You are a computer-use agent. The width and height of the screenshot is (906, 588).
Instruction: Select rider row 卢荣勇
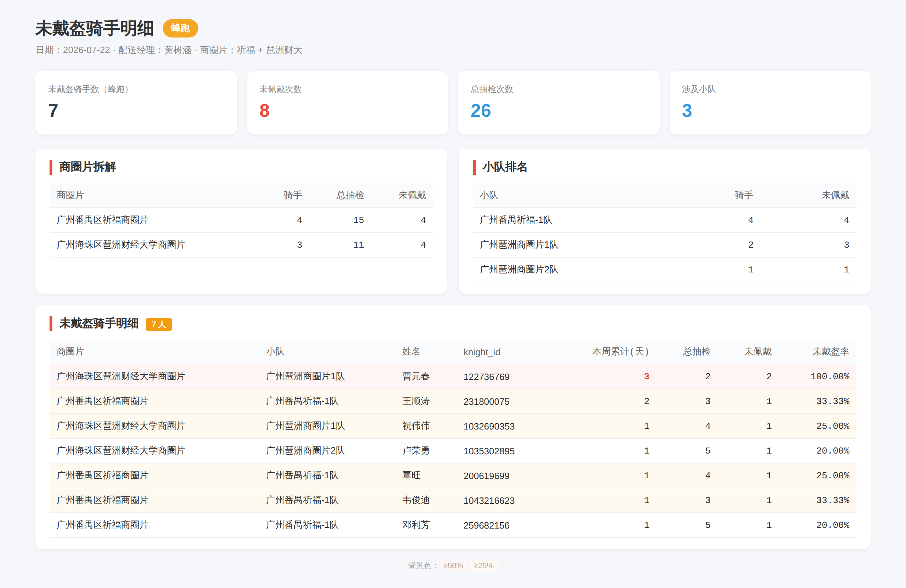[453, 451]
